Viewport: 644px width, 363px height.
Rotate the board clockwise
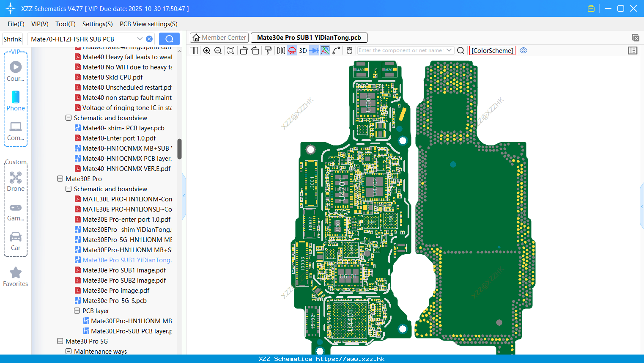pos(255,50)
